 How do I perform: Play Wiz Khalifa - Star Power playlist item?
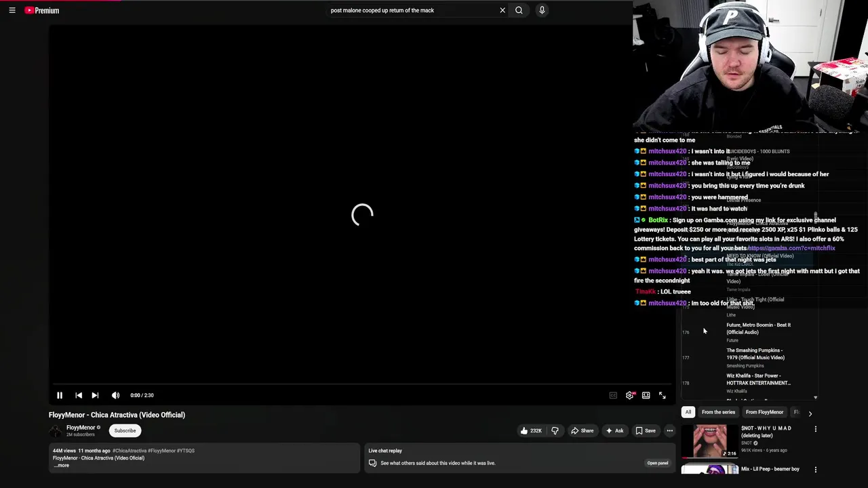tap(749, 382)
